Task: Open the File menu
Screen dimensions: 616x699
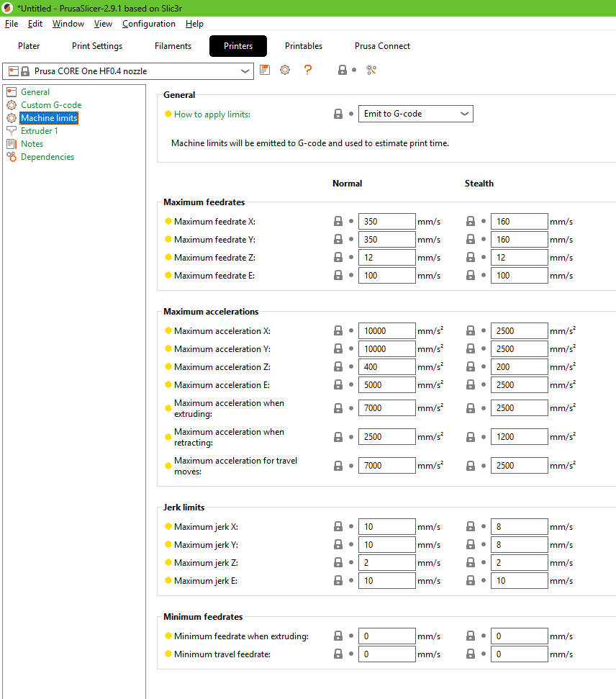Action: click(x=12, y=24)
